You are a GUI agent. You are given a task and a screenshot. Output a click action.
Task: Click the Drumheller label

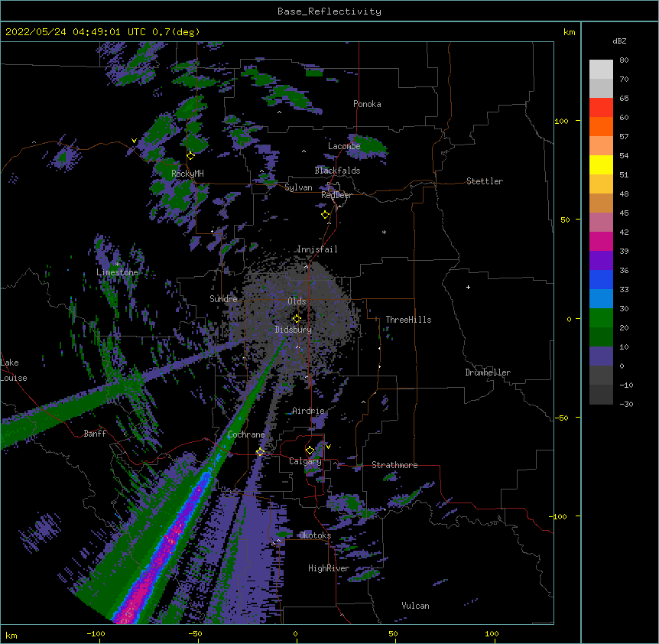(488, 372)
